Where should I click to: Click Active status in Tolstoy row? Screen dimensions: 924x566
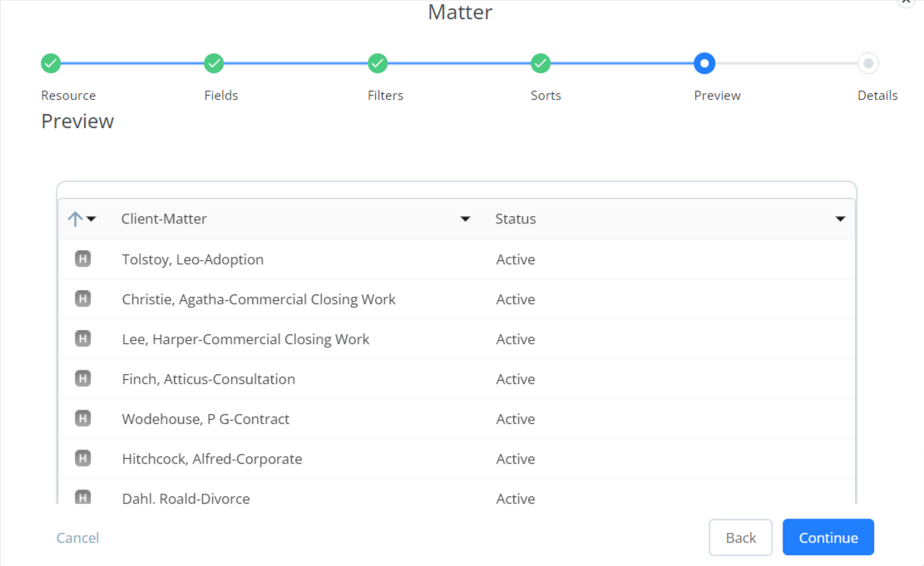pos(516,260)
